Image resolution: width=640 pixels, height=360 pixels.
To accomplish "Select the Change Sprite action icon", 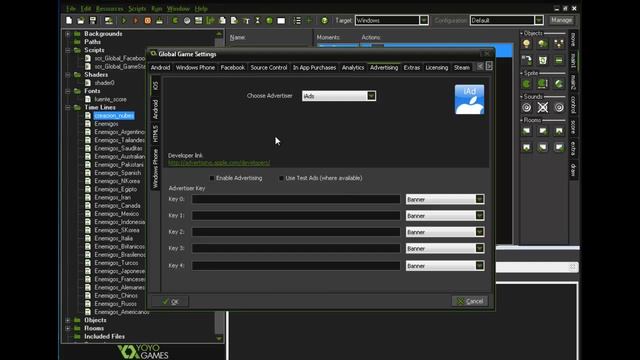I will 527,84.
